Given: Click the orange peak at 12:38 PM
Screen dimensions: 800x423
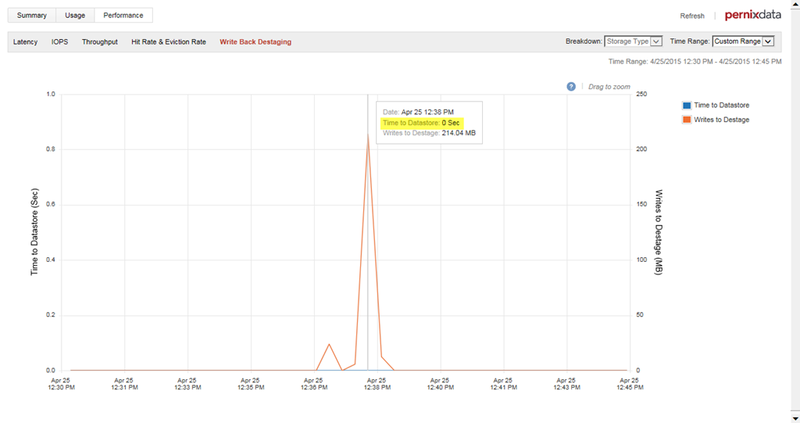Looking at the screenshot, I should pos(368,135).
